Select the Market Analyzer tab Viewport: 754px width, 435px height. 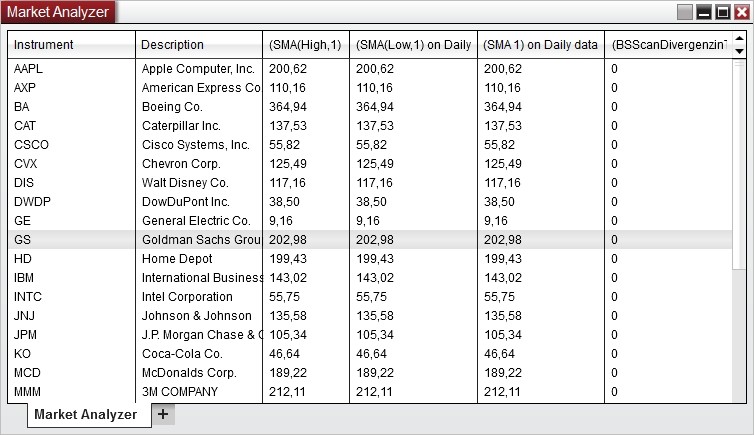(85, 415)
